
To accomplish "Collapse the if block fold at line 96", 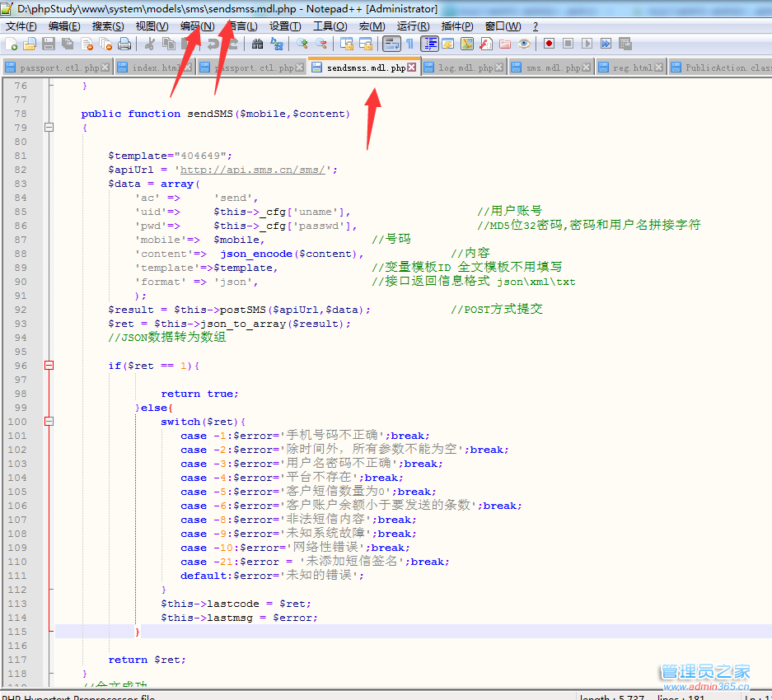I will pos(49,366).
